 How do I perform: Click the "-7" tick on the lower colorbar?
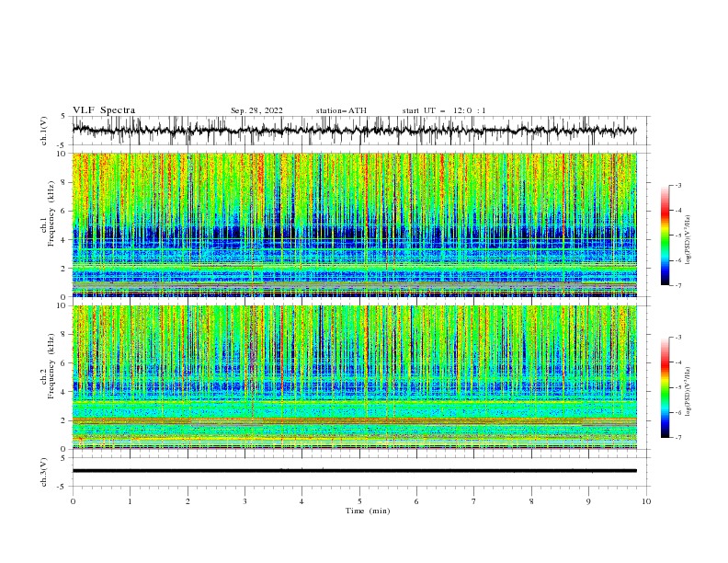click(677, 438)
